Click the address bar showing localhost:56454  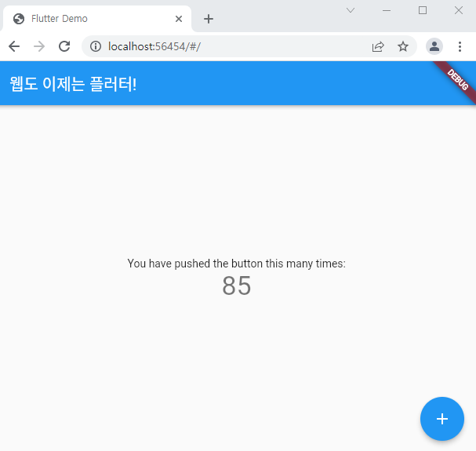tap(249, 46)
